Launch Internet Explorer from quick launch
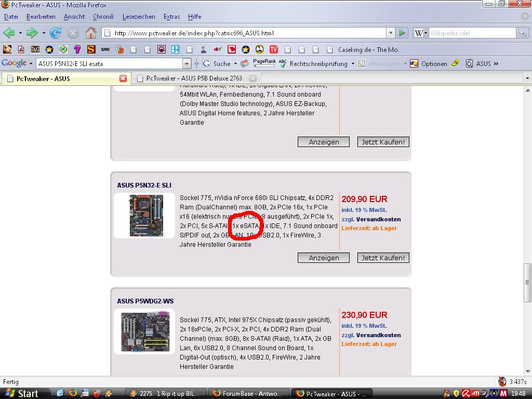 60,393
